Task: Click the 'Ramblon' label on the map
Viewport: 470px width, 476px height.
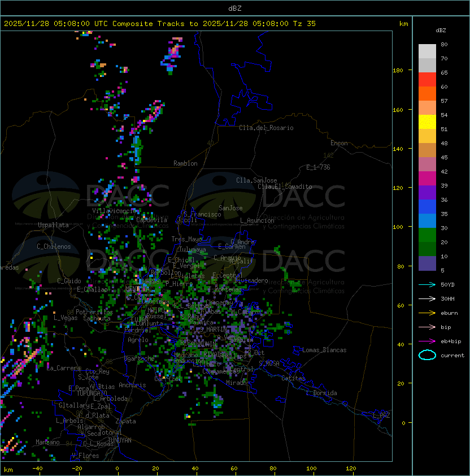Action: pos(185,163)
